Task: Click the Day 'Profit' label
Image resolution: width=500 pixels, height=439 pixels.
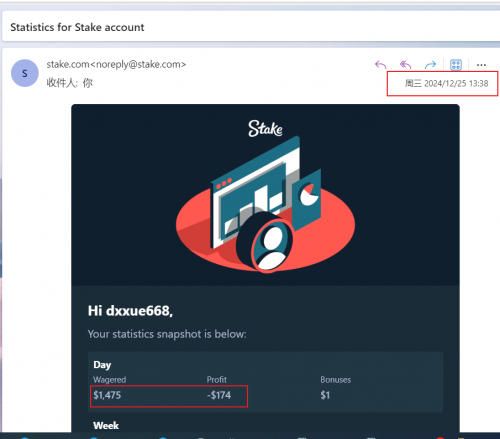Action: (x=217, y=380)
